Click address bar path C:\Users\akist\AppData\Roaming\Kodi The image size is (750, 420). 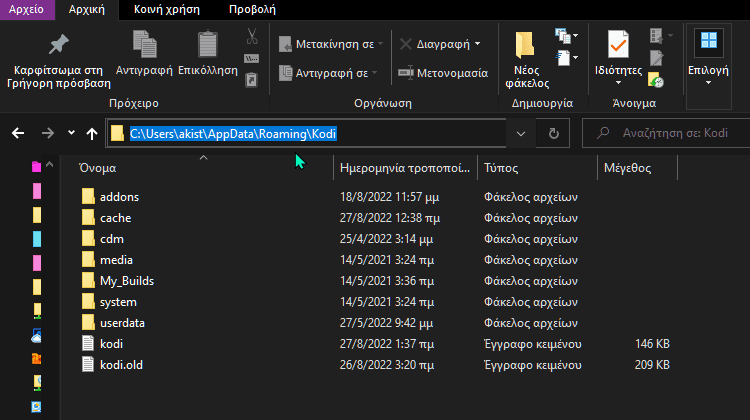[233, 133]
